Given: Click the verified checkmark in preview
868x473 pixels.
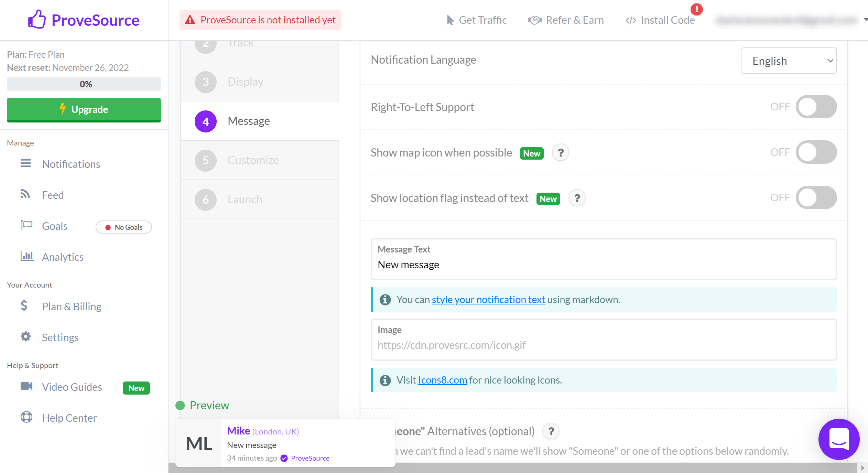Looking at the screenshot, I should coord(284,458).
